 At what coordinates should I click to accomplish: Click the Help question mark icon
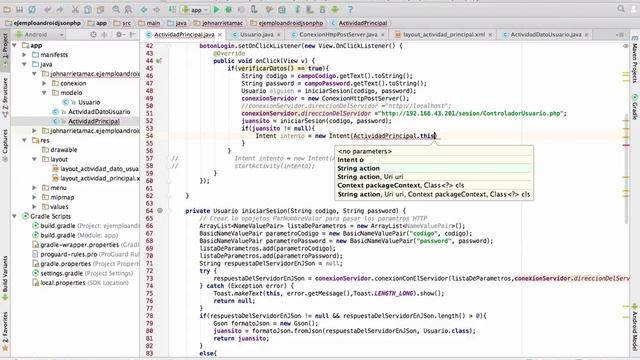point(350,9)
